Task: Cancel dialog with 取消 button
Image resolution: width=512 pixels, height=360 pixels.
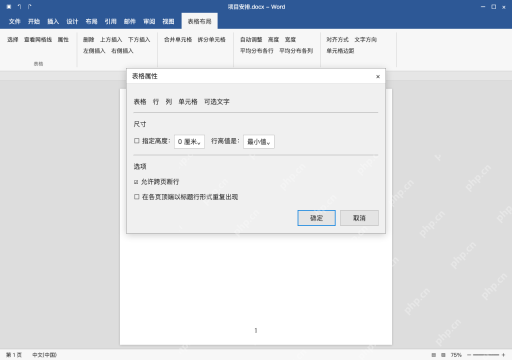Action: [359, 218]
